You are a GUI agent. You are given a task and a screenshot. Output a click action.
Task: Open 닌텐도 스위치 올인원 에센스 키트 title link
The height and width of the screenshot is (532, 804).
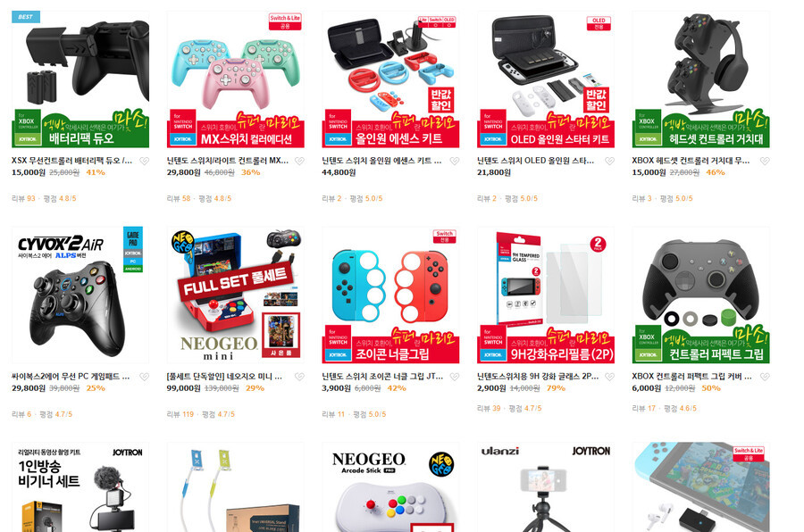381,161
